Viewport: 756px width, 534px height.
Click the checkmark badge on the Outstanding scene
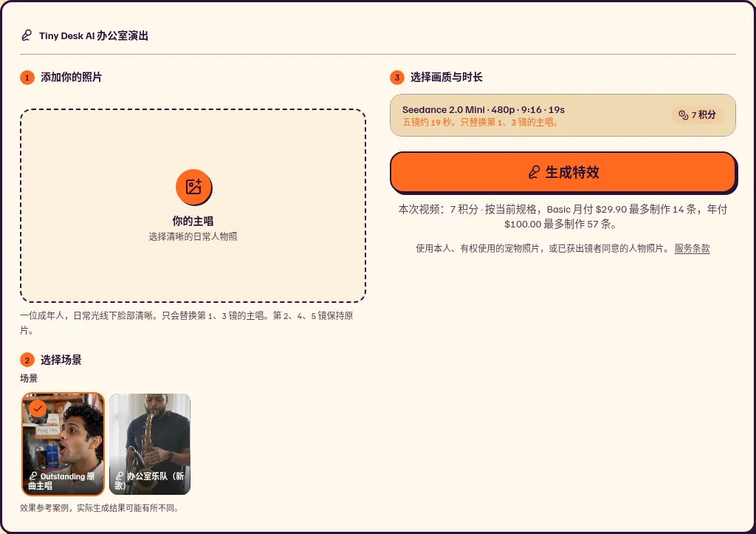38,408
